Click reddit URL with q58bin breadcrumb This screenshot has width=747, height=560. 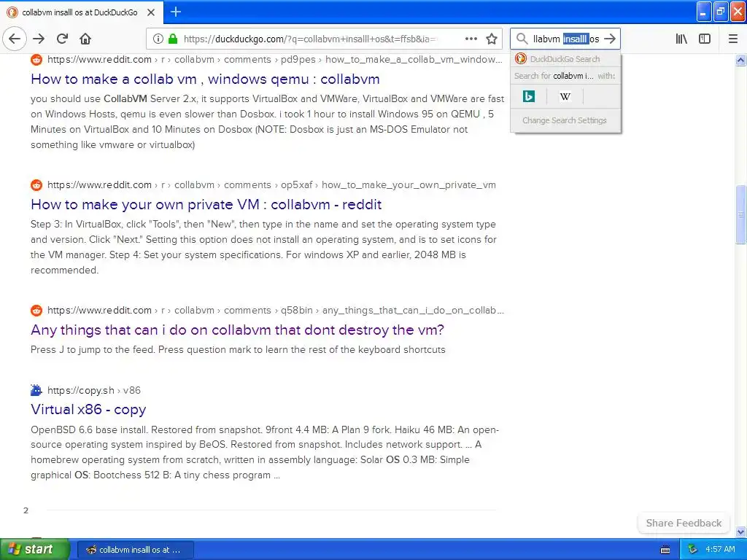275,311
